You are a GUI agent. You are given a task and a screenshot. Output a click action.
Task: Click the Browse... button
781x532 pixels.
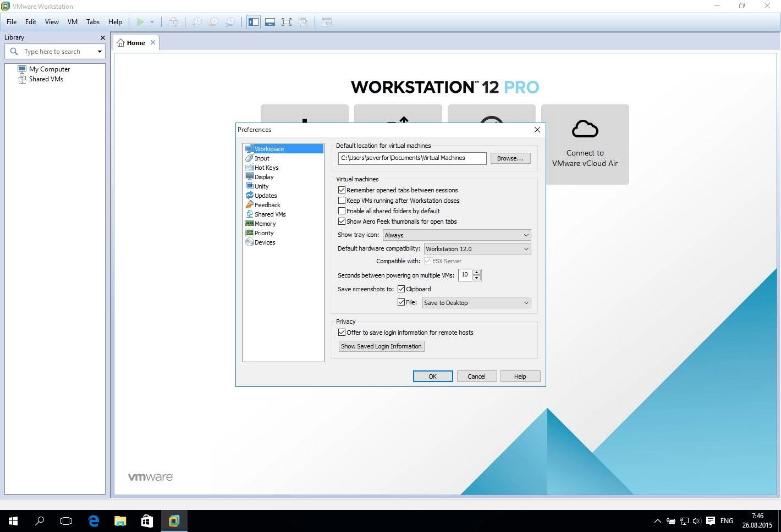[x=510, y=158]
